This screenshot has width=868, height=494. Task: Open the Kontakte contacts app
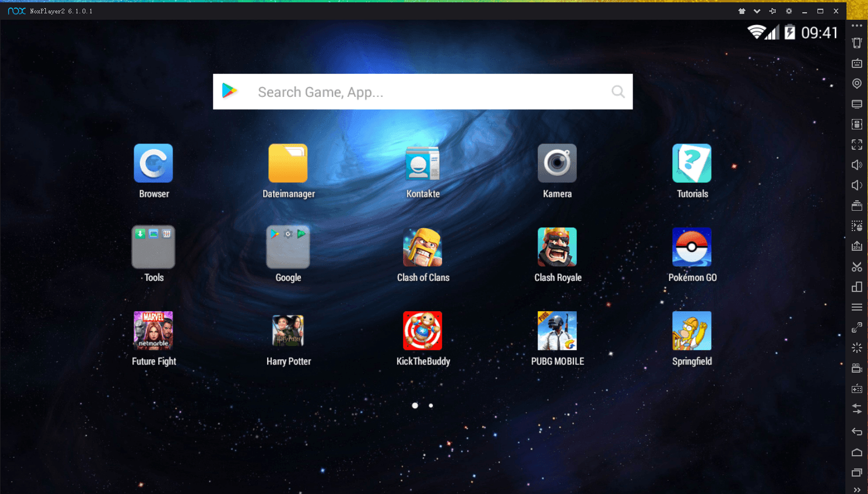pos(422,163)
